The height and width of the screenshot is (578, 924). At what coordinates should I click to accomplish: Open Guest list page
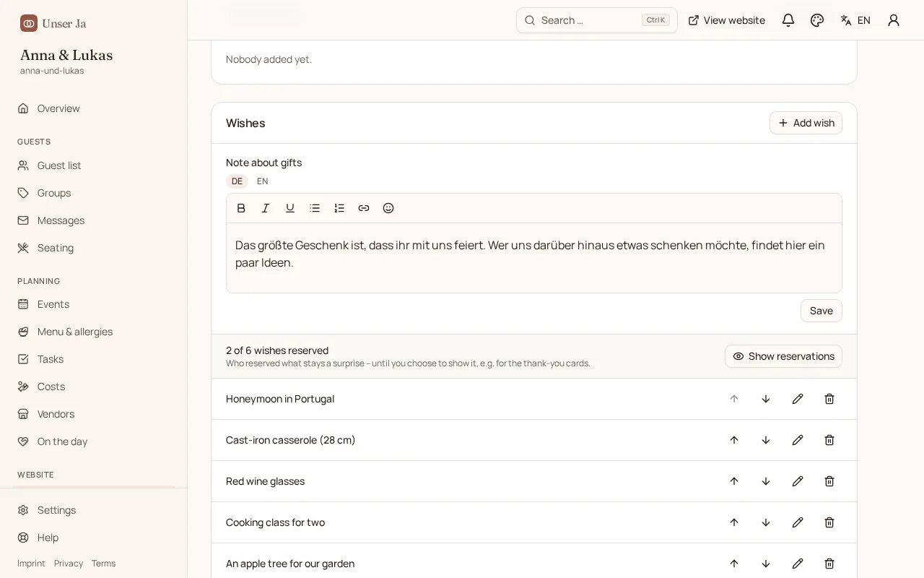click(94, 165)
